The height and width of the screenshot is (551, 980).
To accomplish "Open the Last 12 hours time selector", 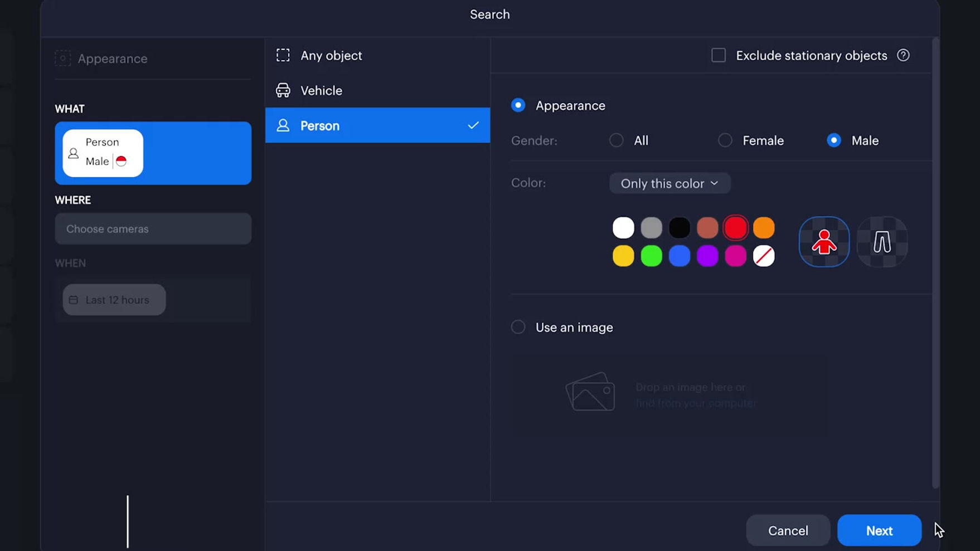I will [114, 300].
